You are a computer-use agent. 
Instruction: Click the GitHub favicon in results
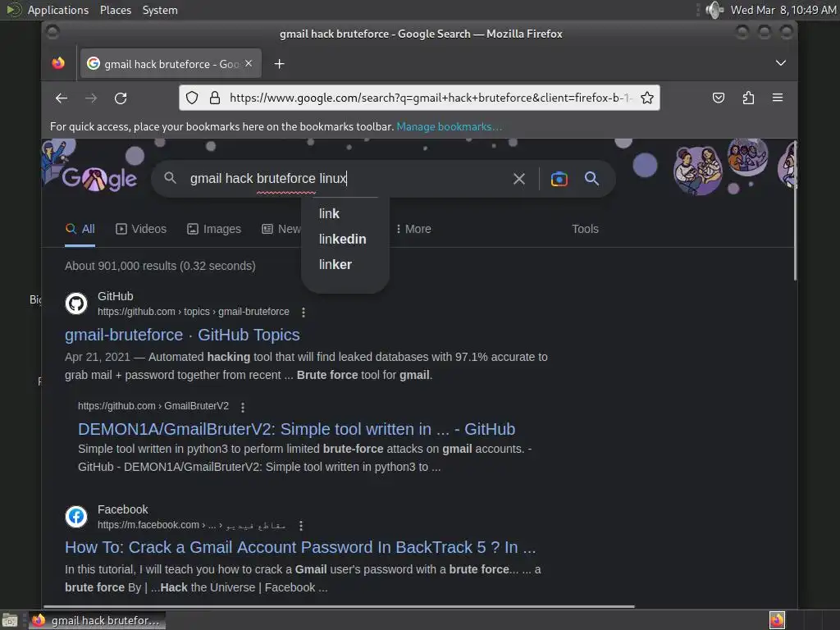coord(76,304)
